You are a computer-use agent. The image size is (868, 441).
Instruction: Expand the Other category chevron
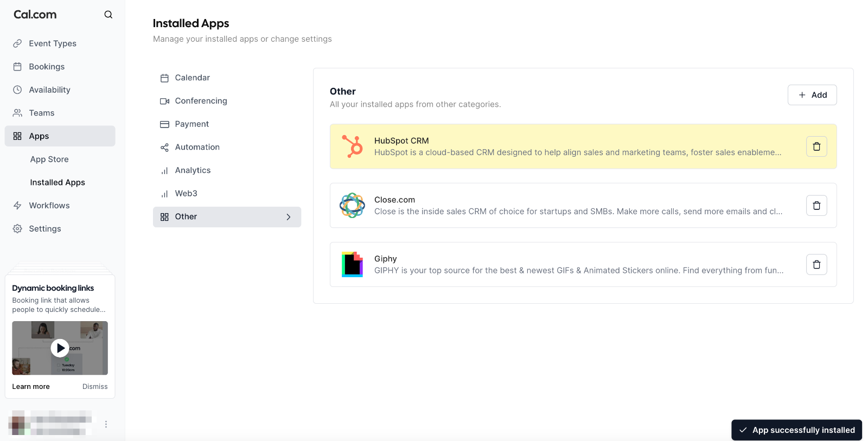click(289, 217)
